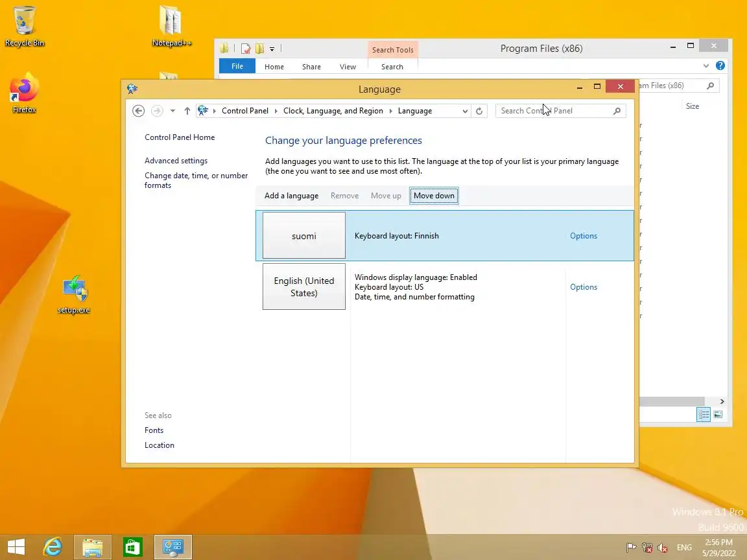Open Control Panel Home link
The height and width of the screenshot is (560, 747).
coord(180,137)
